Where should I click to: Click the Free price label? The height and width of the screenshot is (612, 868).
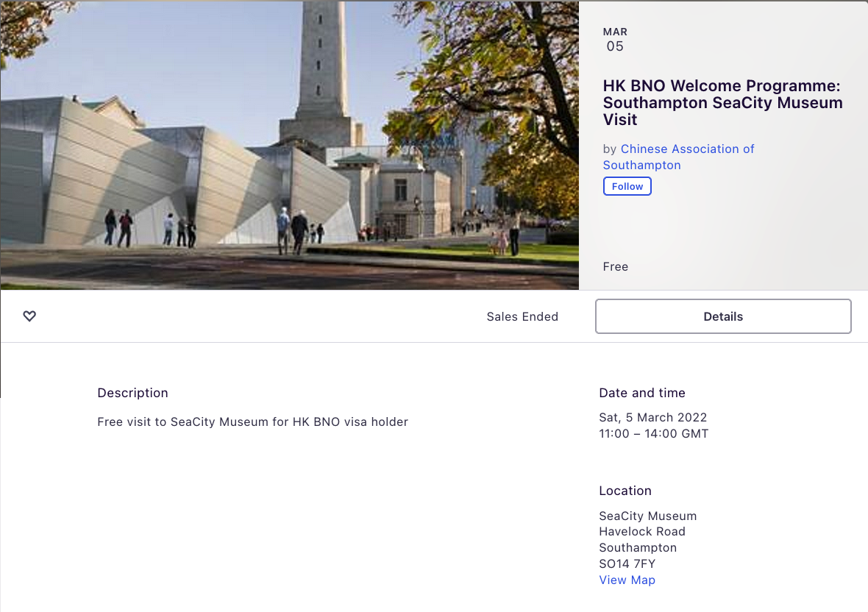616,267
